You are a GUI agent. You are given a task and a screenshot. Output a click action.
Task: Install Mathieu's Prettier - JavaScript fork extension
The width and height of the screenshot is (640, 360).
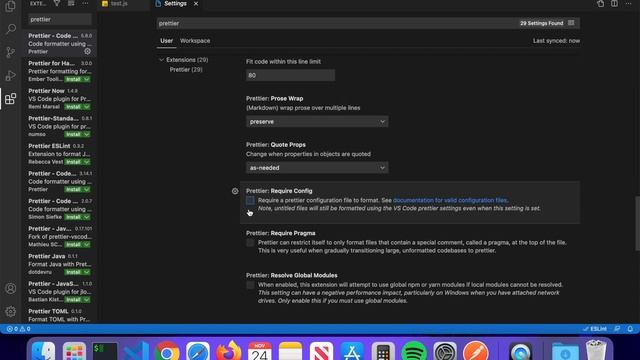[73, 244]
